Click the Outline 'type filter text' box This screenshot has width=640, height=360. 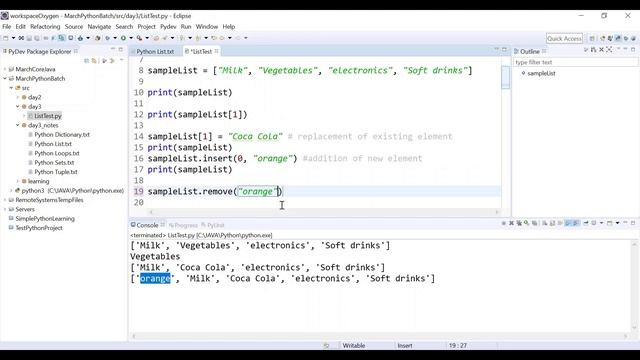[576, 62]
